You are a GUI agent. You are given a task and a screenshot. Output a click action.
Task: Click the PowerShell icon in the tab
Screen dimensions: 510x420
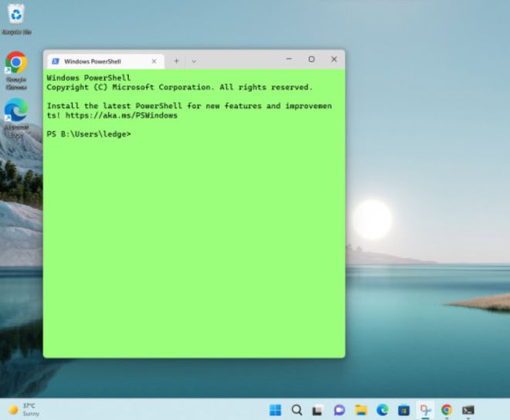click(56, 61)
